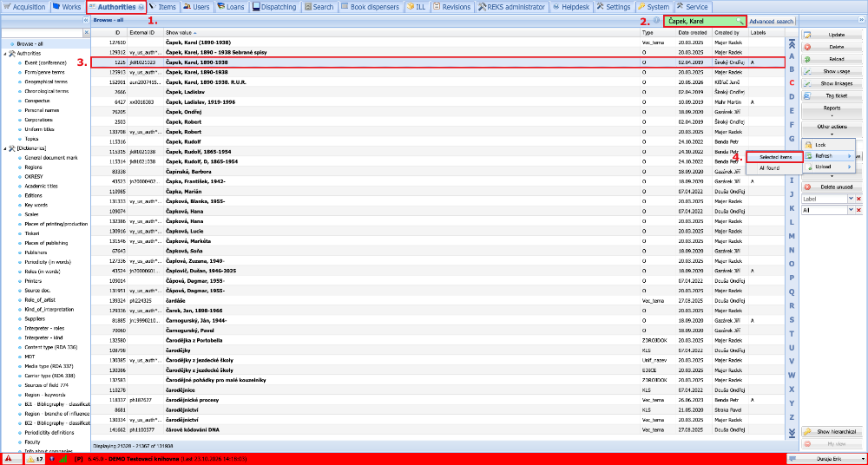Viewport: 868px width, 465px height.
Task: Click Show linkages button
Action: point(832,83)
